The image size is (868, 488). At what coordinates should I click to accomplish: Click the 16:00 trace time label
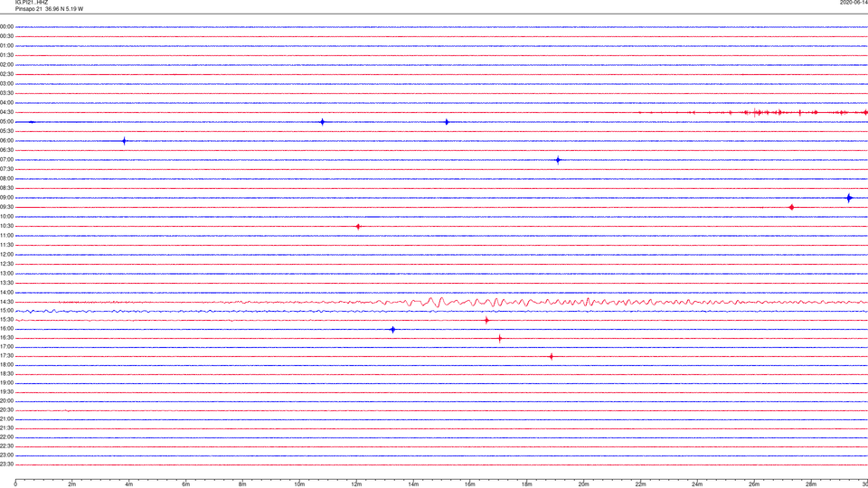(x=6, y=329)
